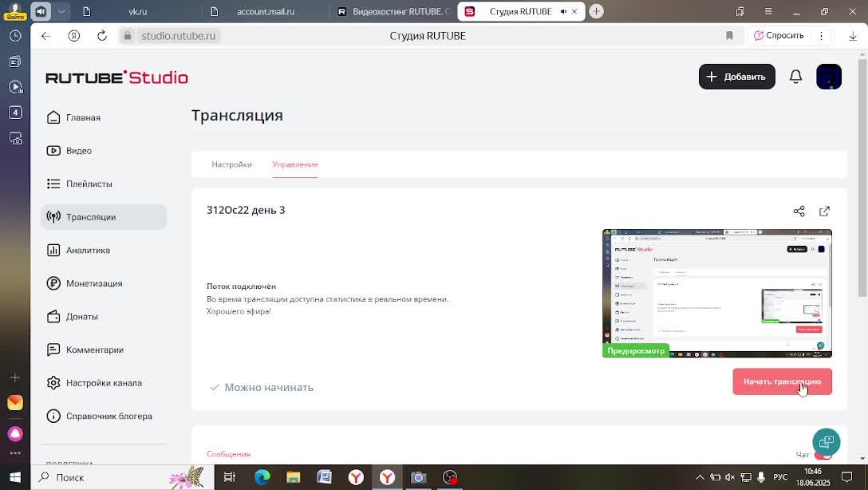Click the share stream icon

[799, 211]
